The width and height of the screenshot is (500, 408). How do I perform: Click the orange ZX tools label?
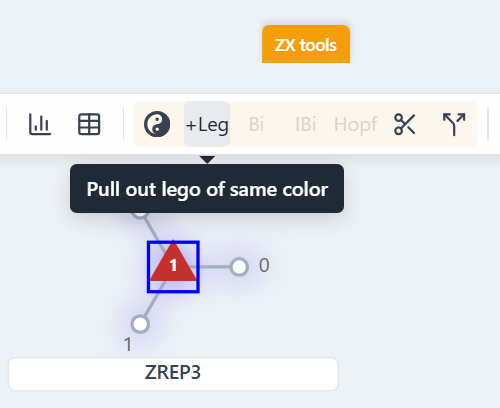[306, 44]
